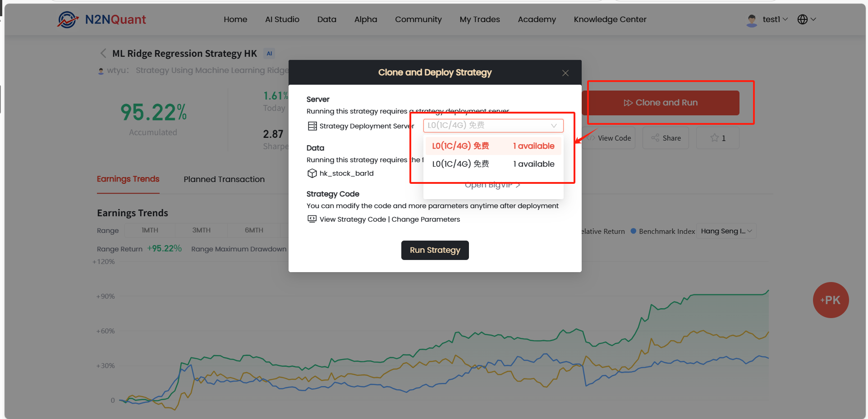Click the wtyu author avatar
This screenshot has height=419, width=868.
(101, 71)
